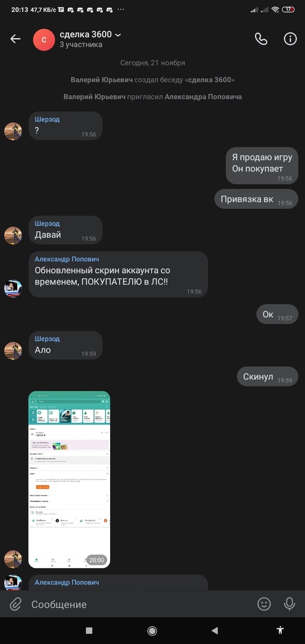Open the red "С" chat avatar
Screen dimensions: 305x644
pos(44,39)
